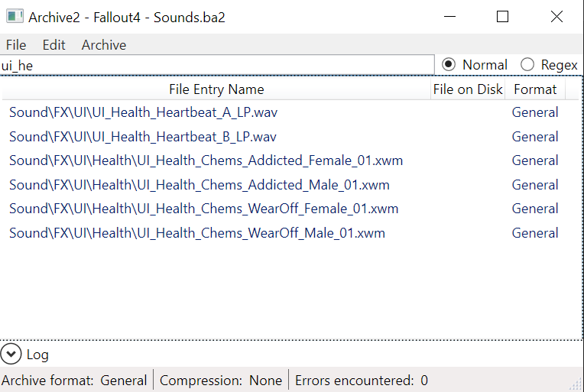Select UI_Health_Chems_WearOff_Male_01.xwm entry
Screen dimensions: 584x392
(x=197, y=233)
